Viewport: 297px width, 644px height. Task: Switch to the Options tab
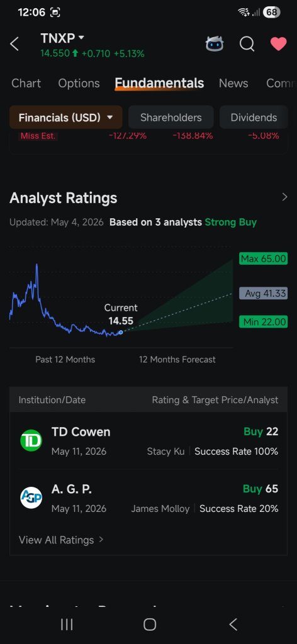(79, 84)
